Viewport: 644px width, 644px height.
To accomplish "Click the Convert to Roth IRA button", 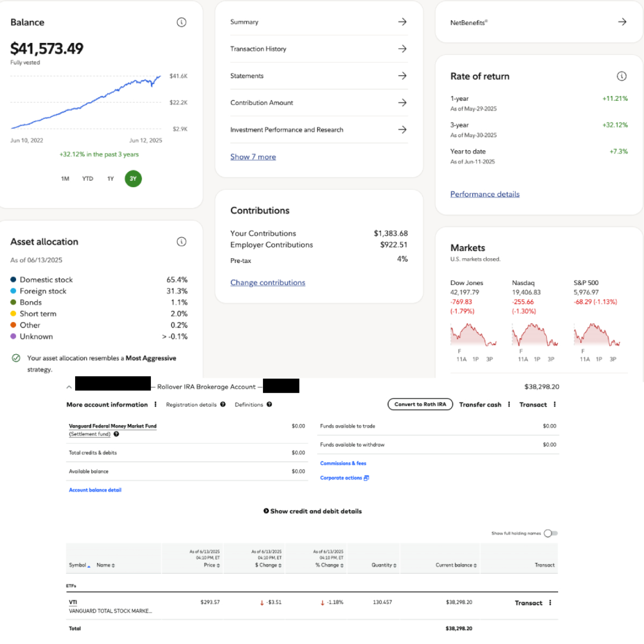I will pos(420,404).
